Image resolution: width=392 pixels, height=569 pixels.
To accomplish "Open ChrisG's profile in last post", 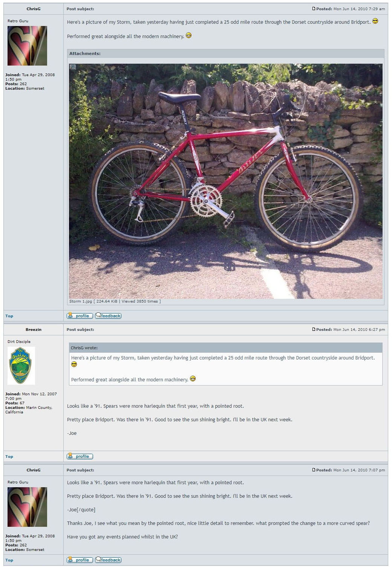I will click(x=80, y=560).
